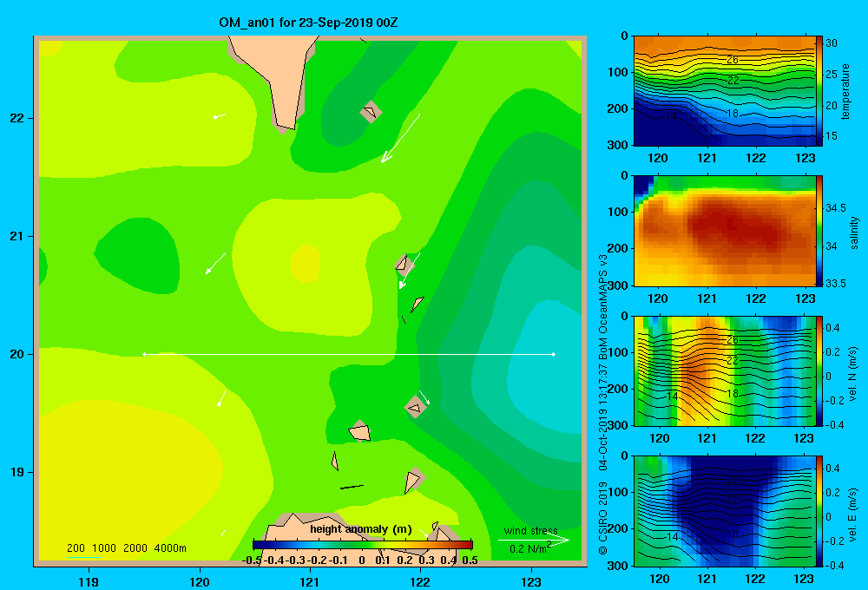Click latitude label 21 on main map axis
868x590 pixels.
pyautogui.click(x=17, y=236)
